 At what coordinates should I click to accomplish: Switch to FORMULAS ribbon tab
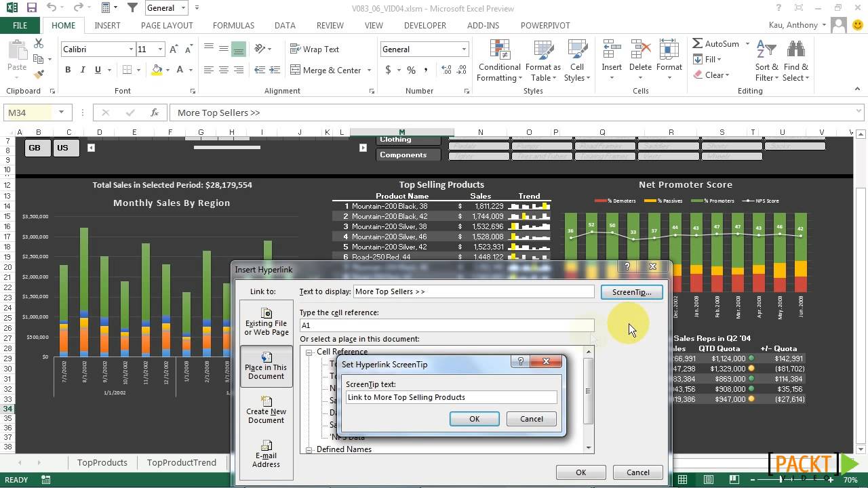pyautogui.click(x=233, y=25)
